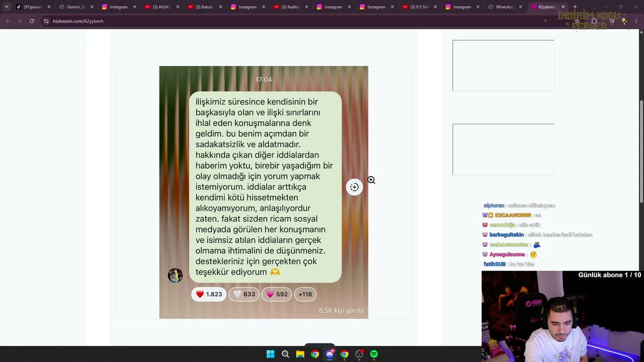Click the streamer webcam overlay

click(562, 316)
